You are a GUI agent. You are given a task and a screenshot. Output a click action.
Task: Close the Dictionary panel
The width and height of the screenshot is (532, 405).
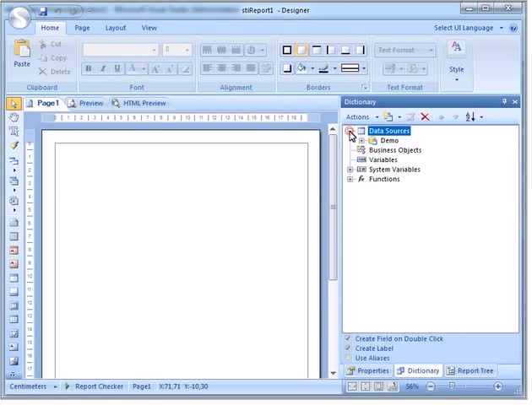pyautogui.click(x=515, y=102)
